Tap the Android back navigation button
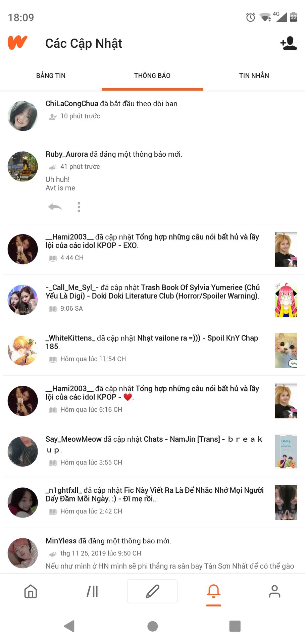Screen dimensions: 305x644 (69, 626)
